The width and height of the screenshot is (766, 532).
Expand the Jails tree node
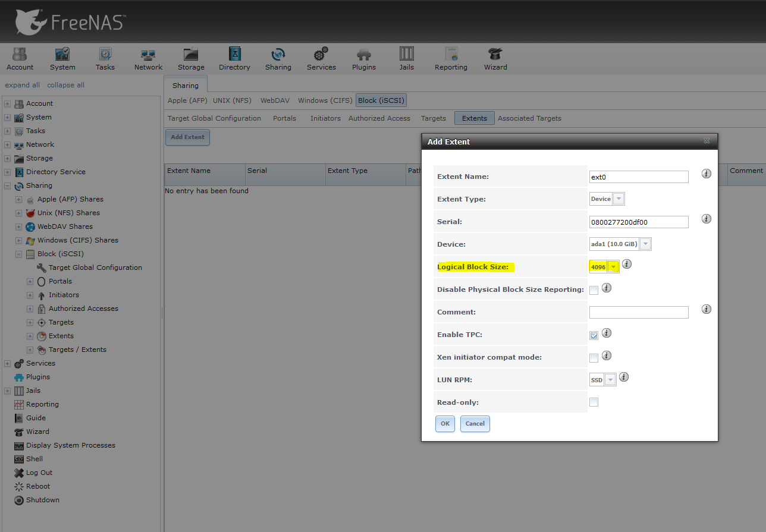7,391
